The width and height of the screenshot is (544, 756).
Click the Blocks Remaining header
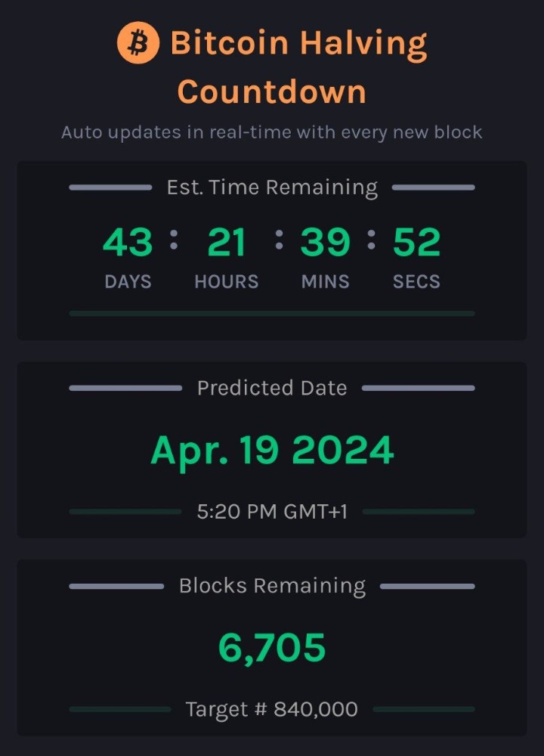(272, 587)
